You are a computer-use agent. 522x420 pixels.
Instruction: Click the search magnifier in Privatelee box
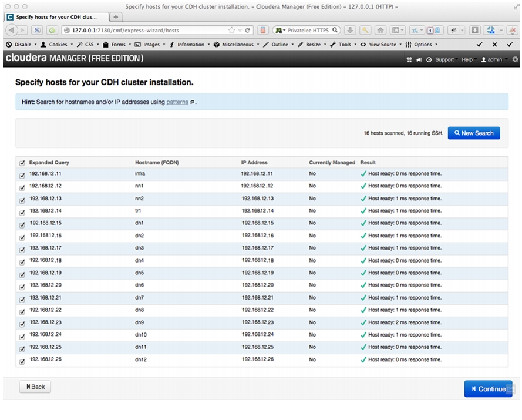coord(335,30)
